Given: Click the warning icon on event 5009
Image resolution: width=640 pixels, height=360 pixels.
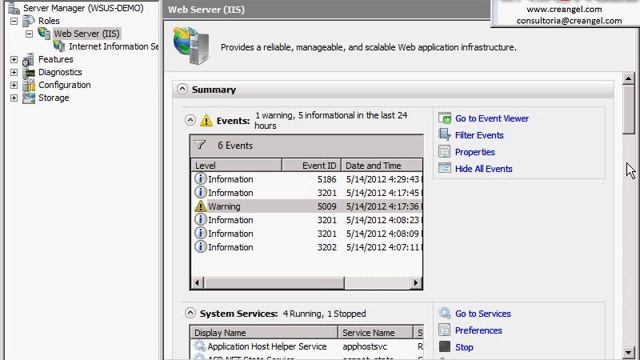Looking at the screenshot, I should point(200,206).
